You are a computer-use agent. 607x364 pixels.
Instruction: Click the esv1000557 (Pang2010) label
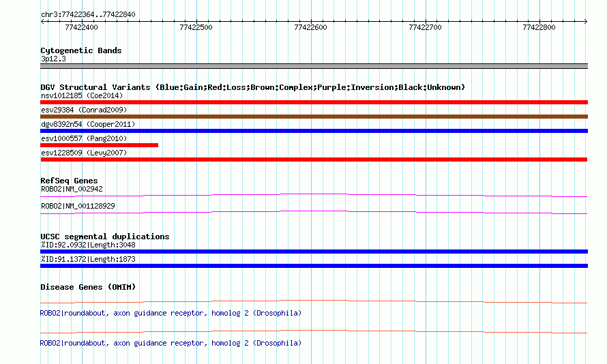[84, 138]
